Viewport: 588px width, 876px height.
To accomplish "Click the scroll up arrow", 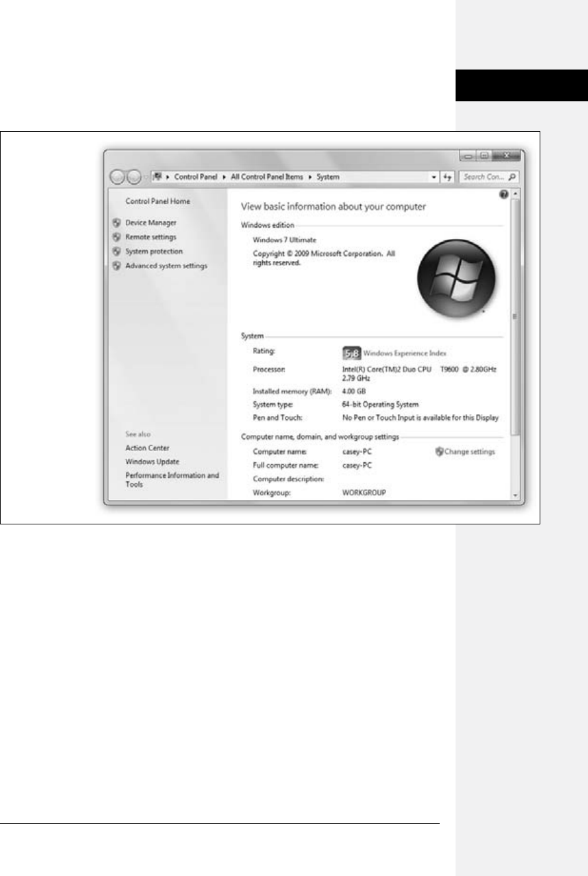I will pyautogui.click(x=516, y=193).
